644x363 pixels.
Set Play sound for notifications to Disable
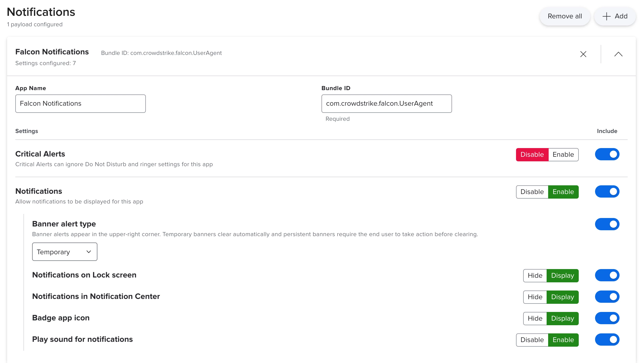tap(532, 340)
